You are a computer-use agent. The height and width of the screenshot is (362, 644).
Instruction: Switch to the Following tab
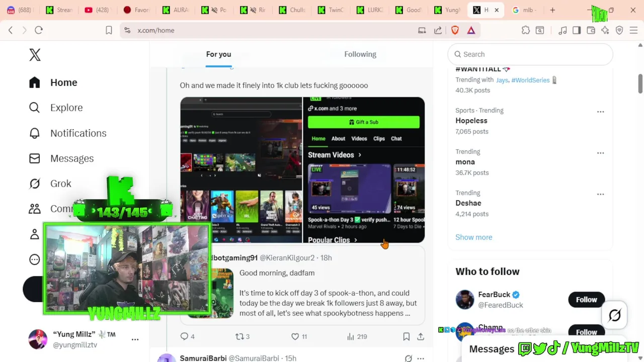tap(360, 54)
